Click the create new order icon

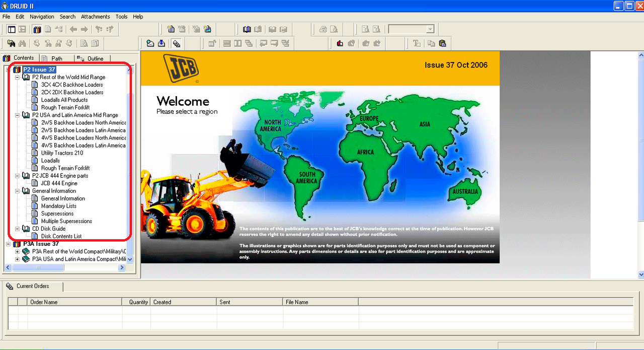[150, 43]
